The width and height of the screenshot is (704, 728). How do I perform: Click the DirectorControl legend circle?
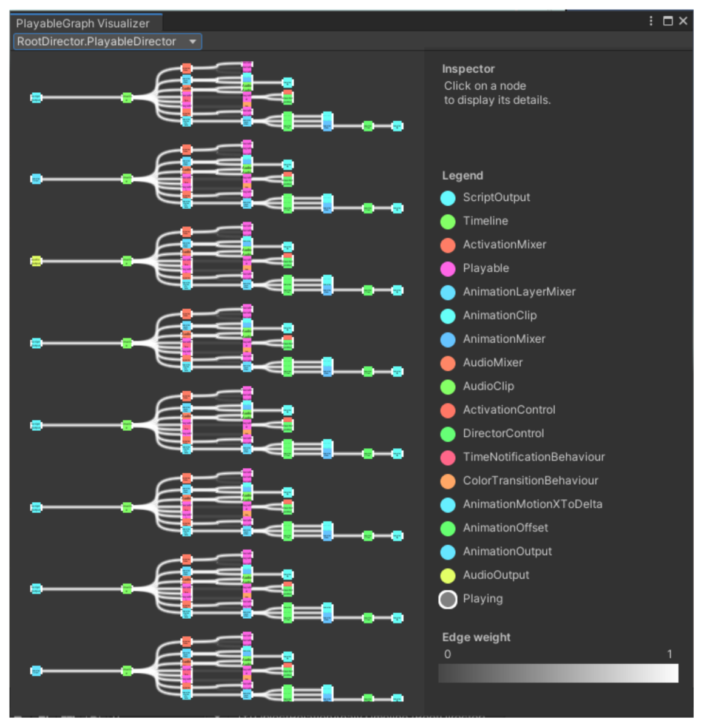[448, 433]
